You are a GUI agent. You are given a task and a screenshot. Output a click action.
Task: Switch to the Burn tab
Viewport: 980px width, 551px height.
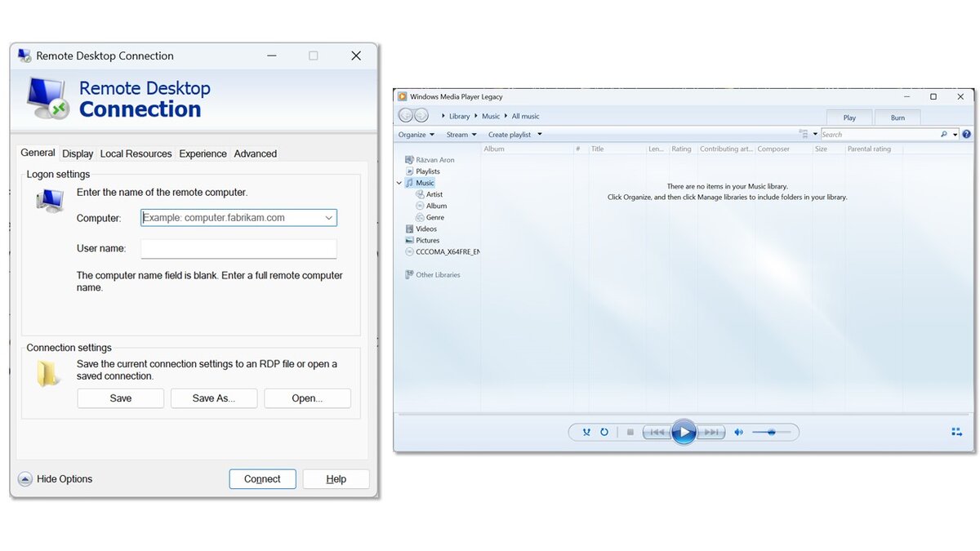pos(898,118)
